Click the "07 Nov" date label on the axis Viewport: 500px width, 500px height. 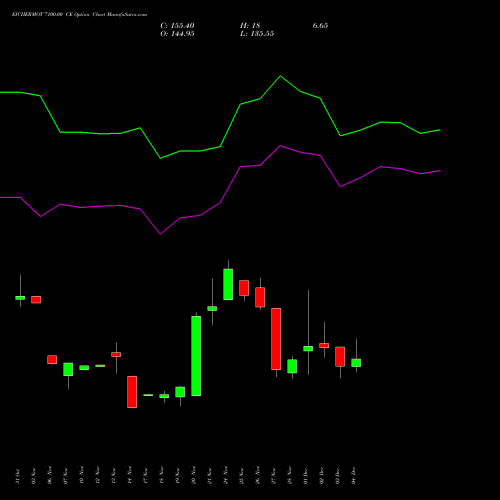[66, 476]
